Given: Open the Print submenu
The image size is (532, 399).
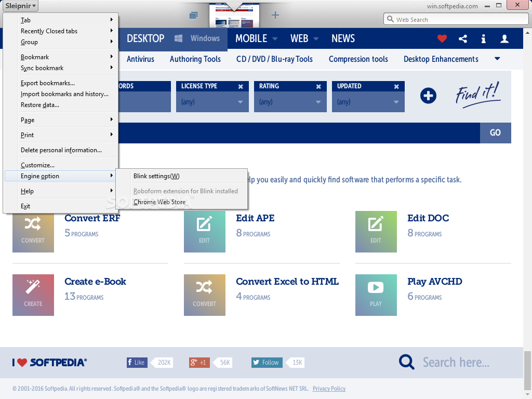Looking at the screenshot, I should pyautogui.click(x=60, y=135).
